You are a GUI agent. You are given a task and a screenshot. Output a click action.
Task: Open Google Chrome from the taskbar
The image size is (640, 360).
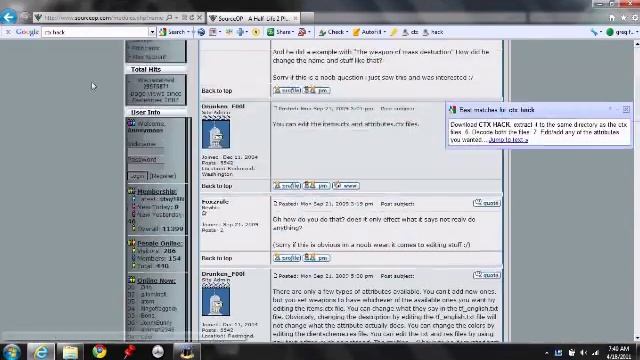(x=99, y=351)
